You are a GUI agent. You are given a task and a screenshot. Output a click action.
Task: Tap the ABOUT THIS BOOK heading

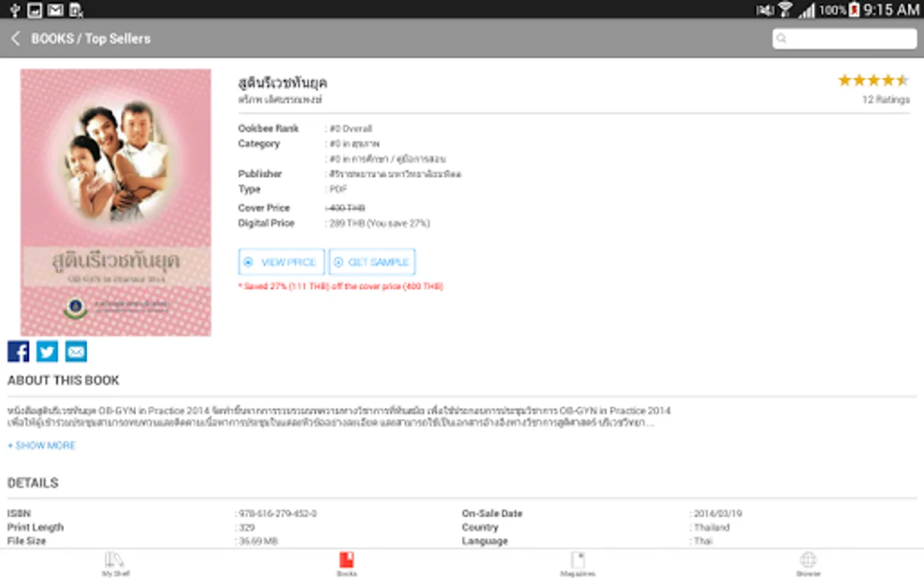tap(63, 380)
